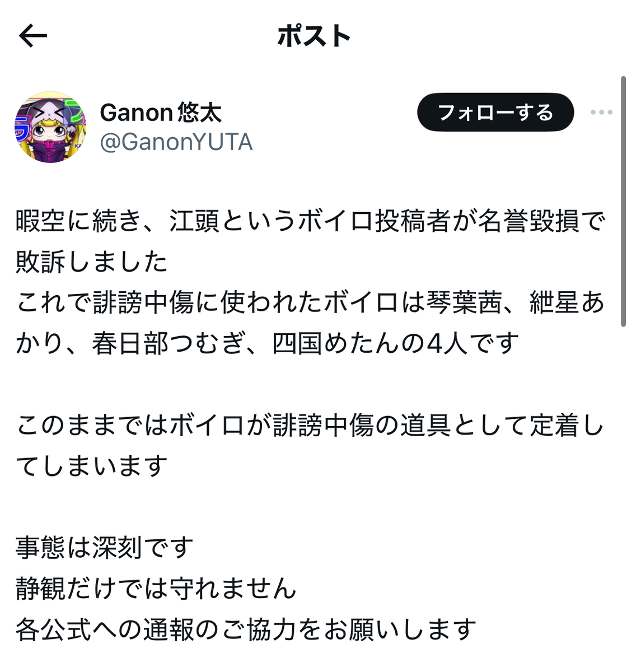
Task: Click the line starting このままではボイロが
Action: coord(311,426)
